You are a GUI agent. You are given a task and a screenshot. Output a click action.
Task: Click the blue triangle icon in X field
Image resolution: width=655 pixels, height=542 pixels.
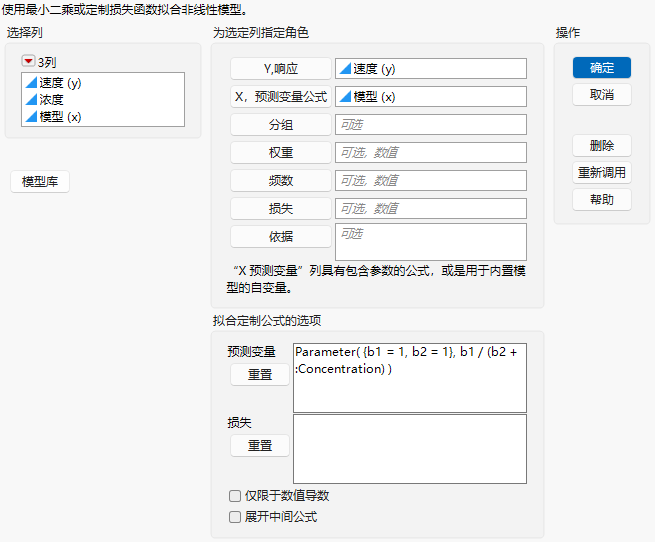click(345, 97)
